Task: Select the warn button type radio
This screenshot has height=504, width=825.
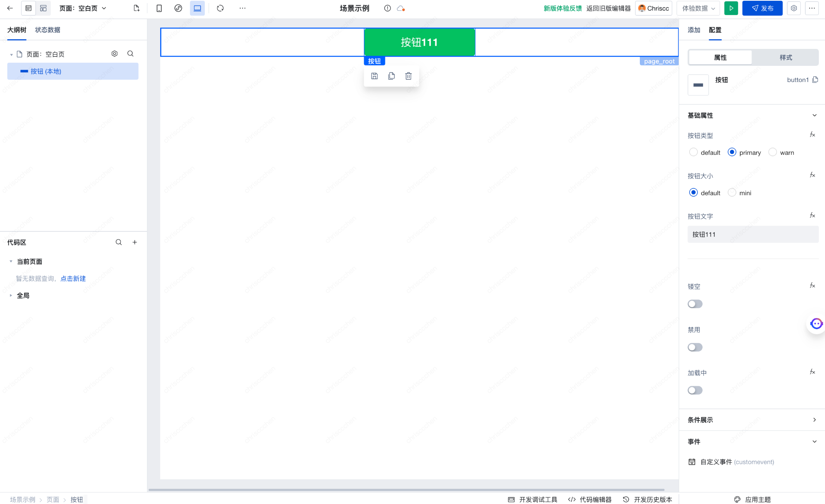Action: [x=772, y=152]
